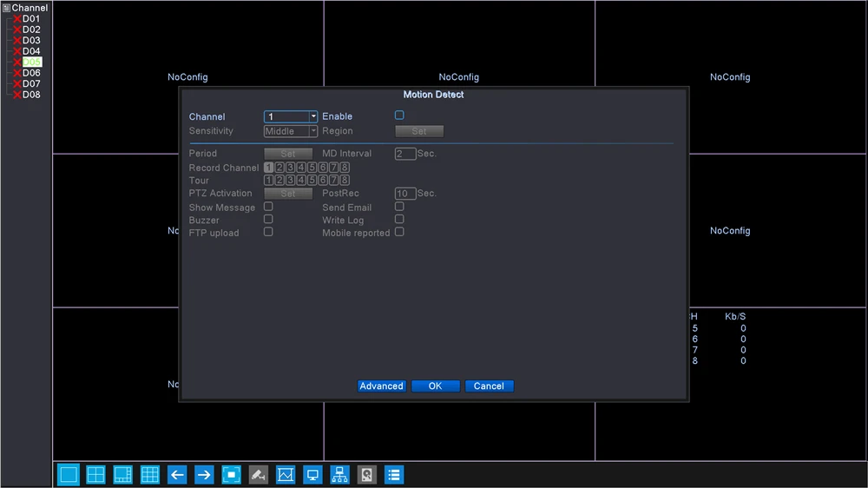Click Period Set button

tap(288, 154)
